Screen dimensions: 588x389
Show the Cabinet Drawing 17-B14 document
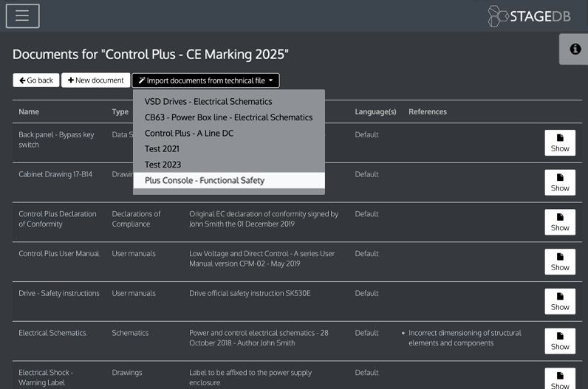click(x=559, y=182)
